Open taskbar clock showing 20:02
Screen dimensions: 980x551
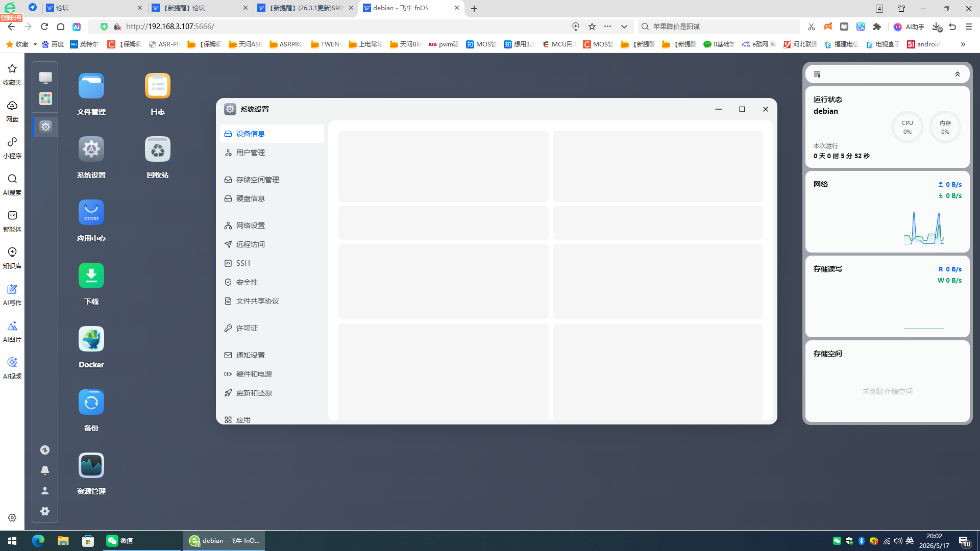click(934, 541)
